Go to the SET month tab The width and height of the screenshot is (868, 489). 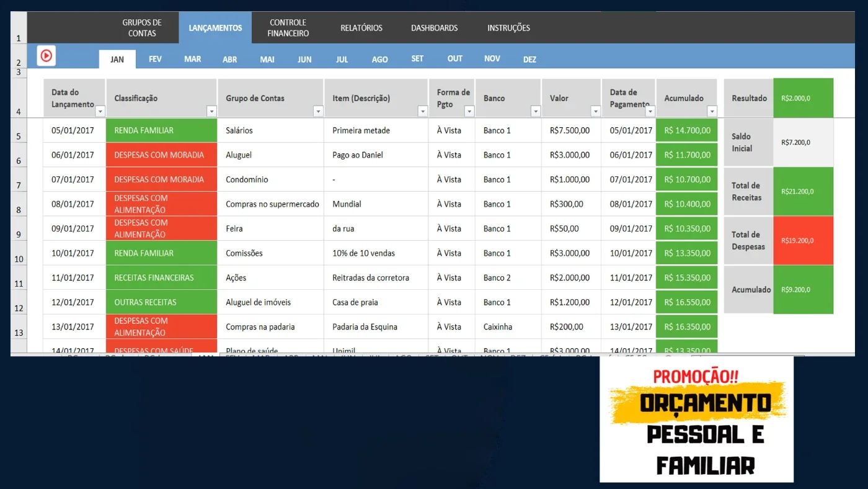[417, 58]
